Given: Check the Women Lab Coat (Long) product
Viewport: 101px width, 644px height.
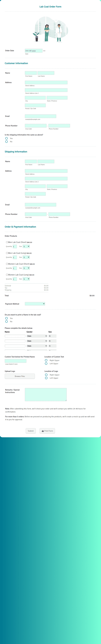Looking at the screenshot, I should click(7, 275).
